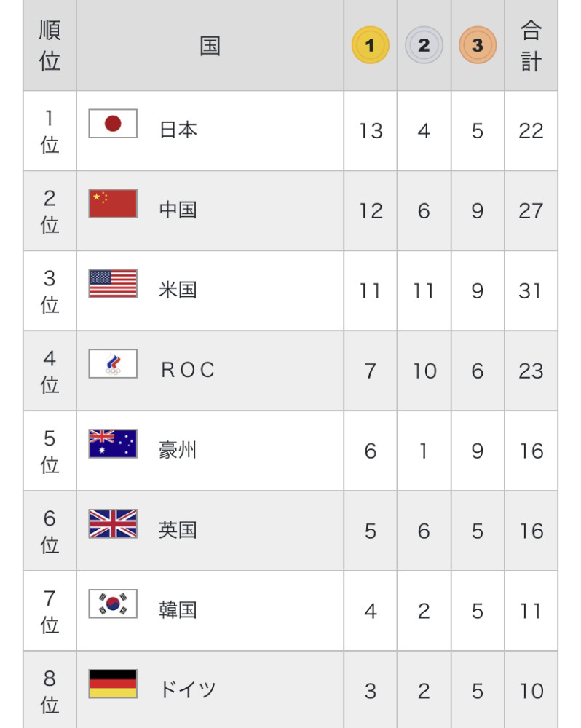
Task: Click the gold medal icon in header
Action: [x=370, y=45]
